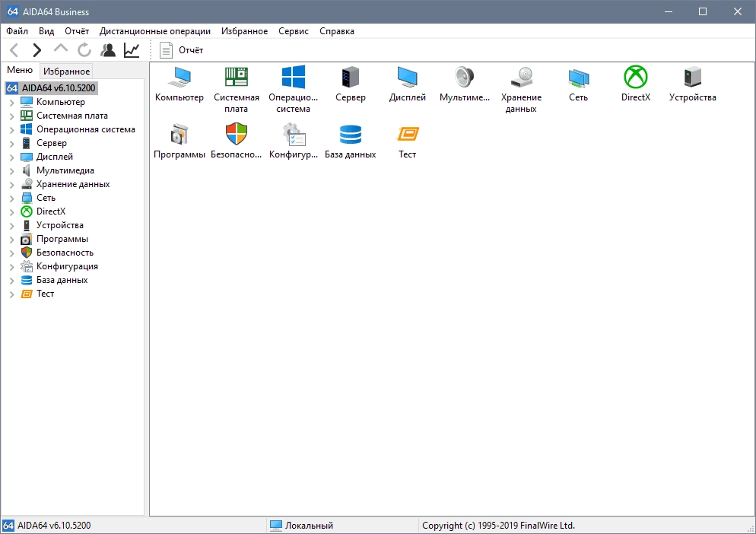Select the Сеть large icon

pyautogui.click(x=579, y=78)
